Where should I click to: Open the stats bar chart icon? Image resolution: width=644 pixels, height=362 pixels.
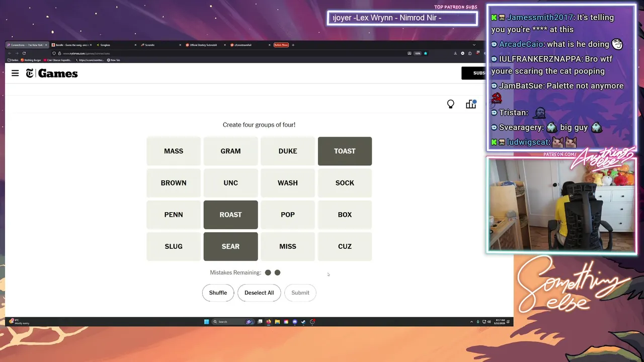pyautogui.click(x=471, y=104)
